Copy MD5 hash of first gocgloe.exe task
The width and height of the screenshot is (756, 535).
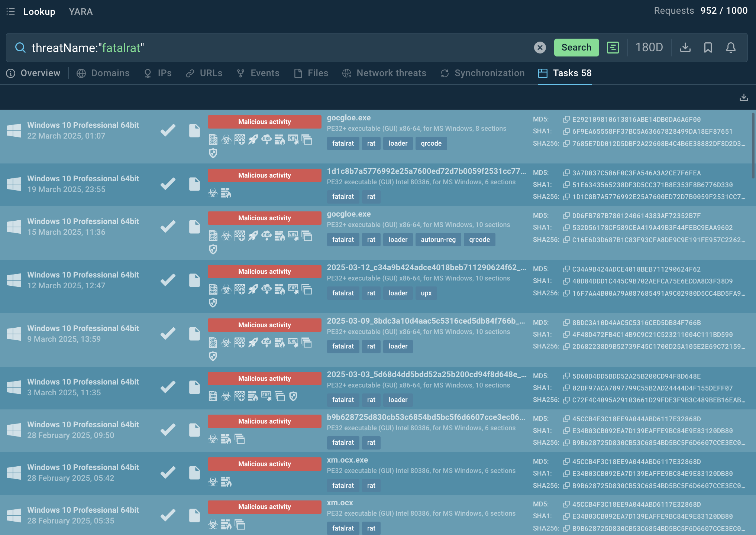566,119
